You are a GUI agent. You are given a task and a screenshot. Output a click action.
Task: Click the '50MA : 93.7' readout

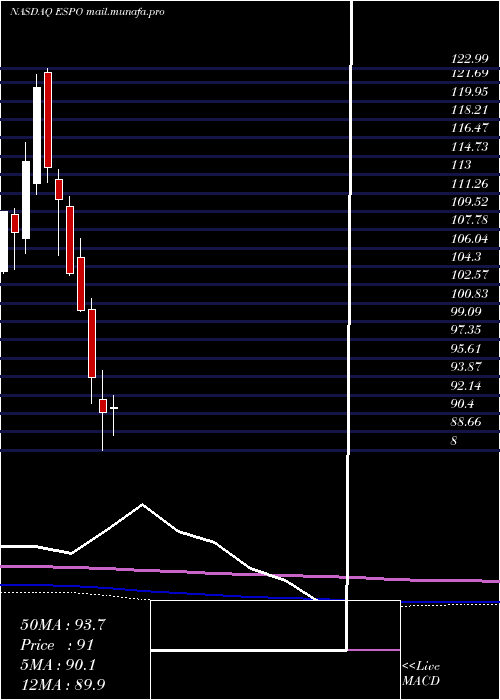(63, 625)
